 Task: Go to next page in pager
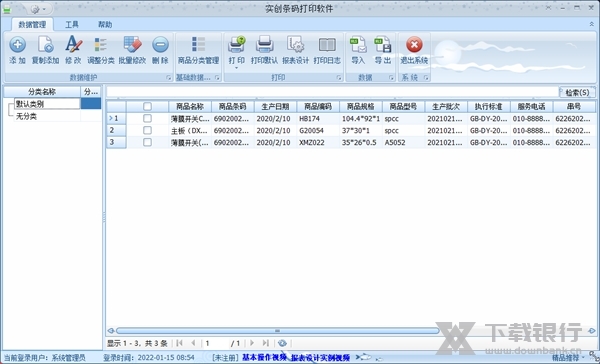pos(252,343)
